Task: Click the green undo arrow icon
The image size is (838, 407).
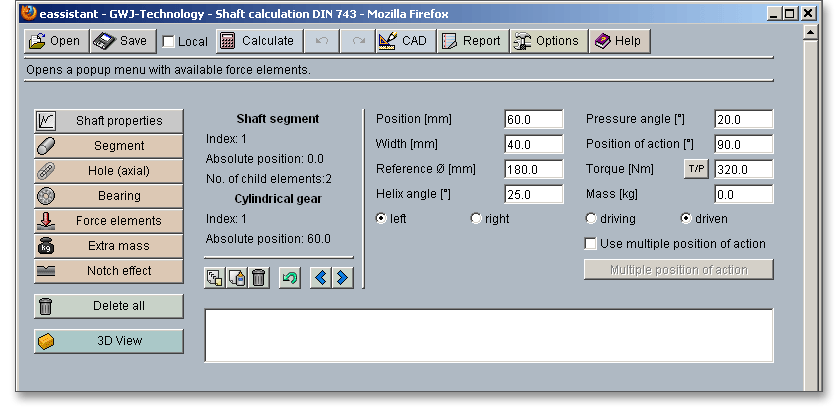Action: point(290,277)
